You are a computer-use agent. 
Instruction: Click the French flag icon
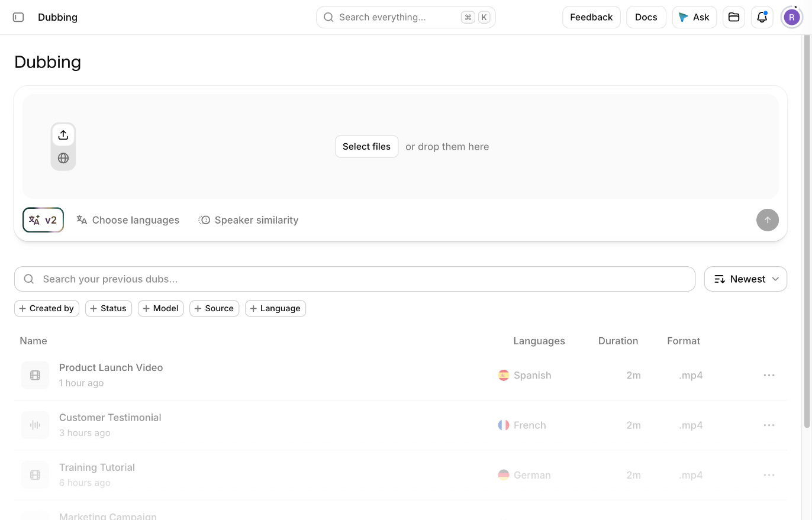pos(504,425)
